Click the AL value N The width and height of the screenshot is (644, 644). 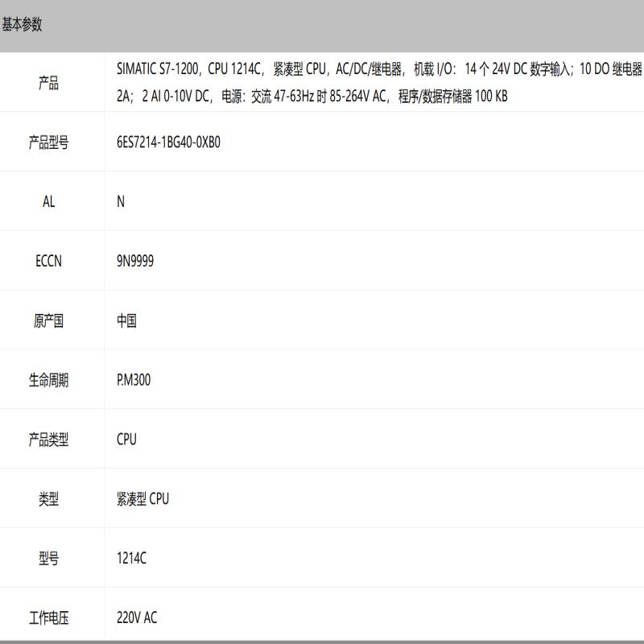click(x=121, y=202)
